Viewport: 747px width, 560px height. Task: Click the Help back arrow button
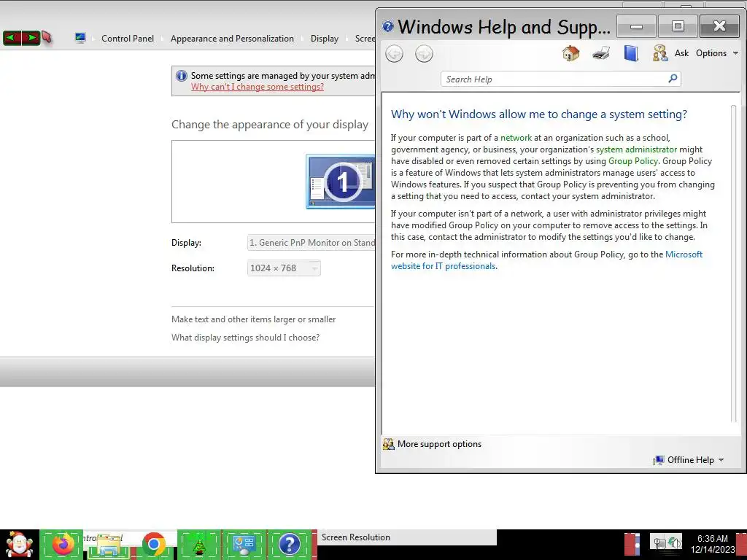394,54
